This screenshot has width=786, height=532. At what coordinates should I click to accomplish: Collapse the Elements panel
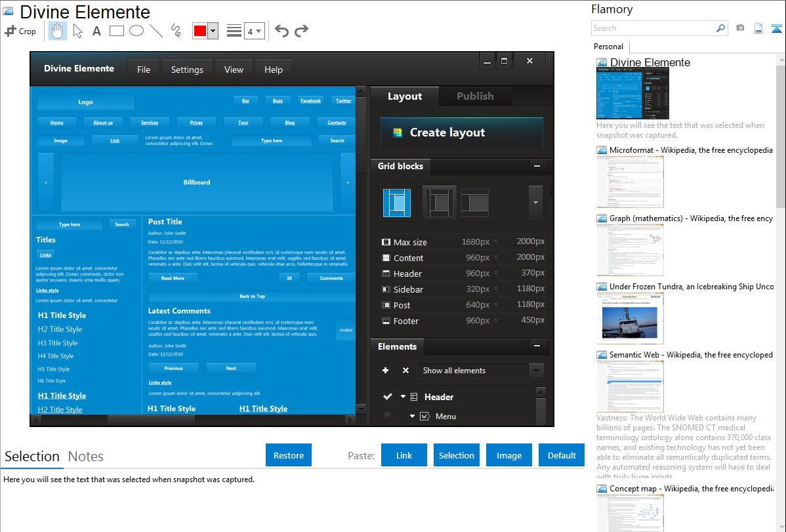pos(537,346)
